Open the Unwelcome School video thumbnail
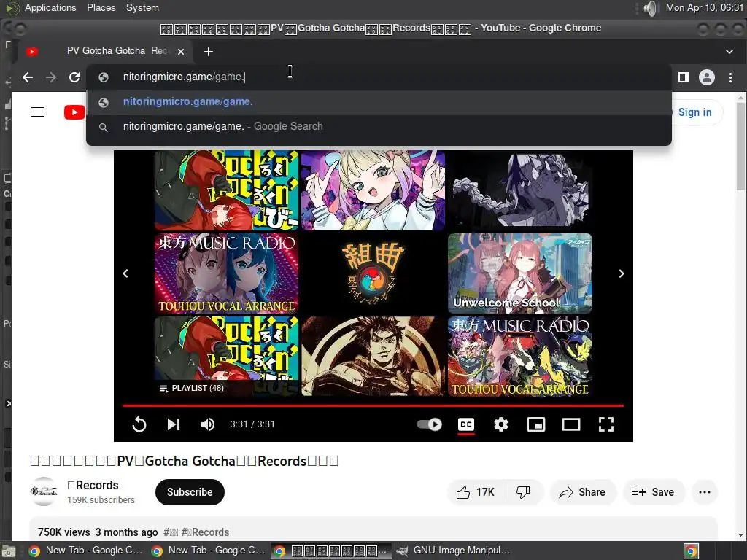The image size is (747, 560). click(519, 273)
